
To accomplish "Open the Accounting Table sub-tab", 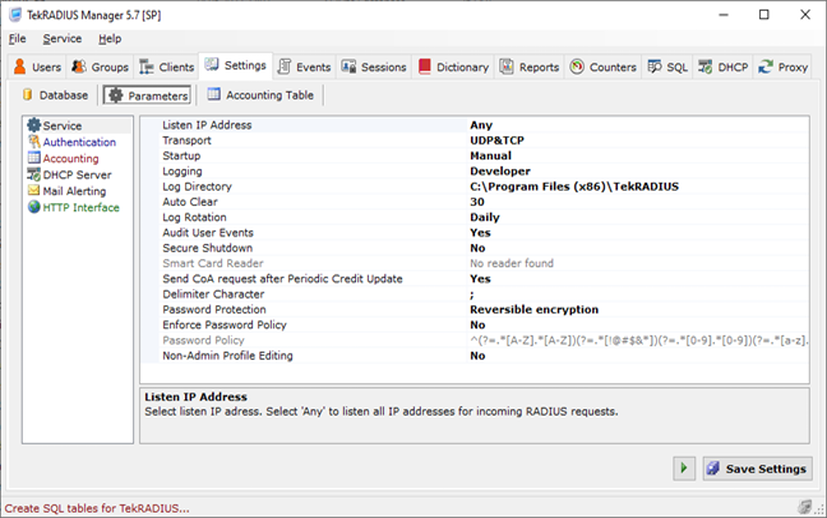I will coord(260,95).
